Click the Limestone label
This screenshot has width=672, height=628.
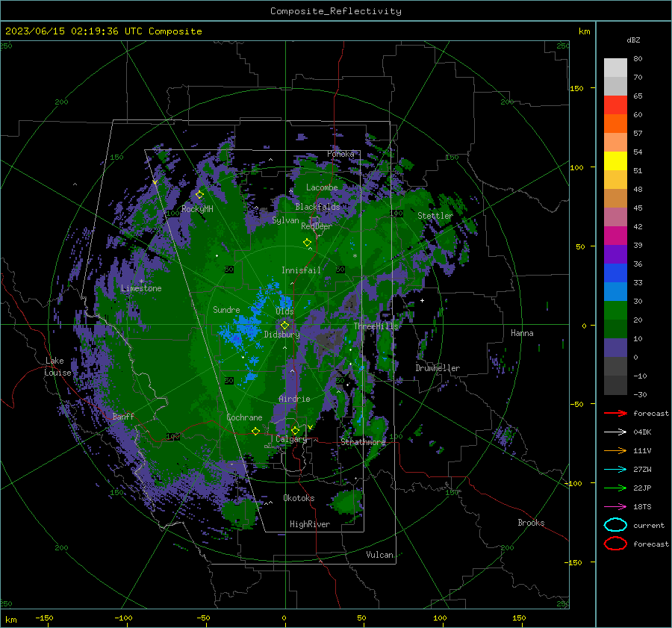[x=141, y=288]
